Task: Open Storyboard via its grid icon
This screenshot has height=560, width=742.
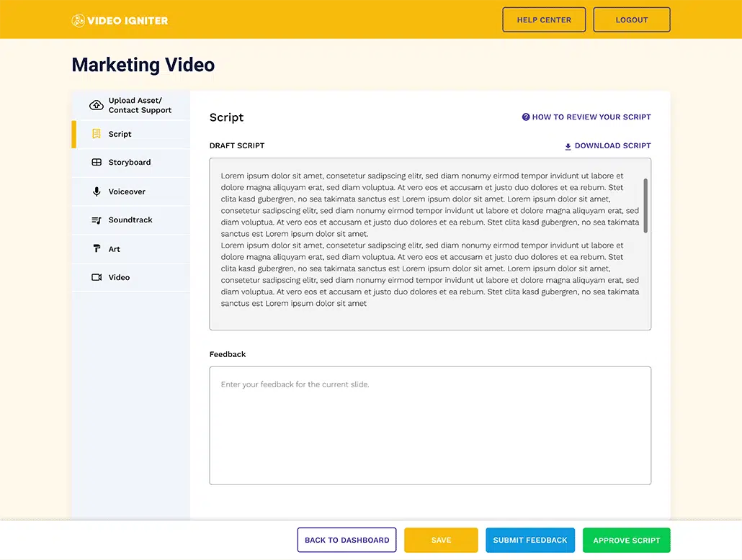Action: pyautogui.click(x=97, y=163)
